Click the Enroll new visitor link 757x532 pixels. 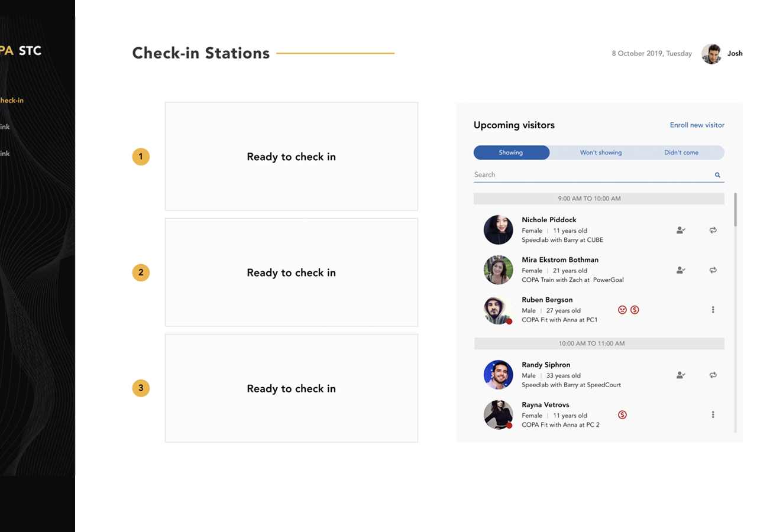[x=697, y=125]
